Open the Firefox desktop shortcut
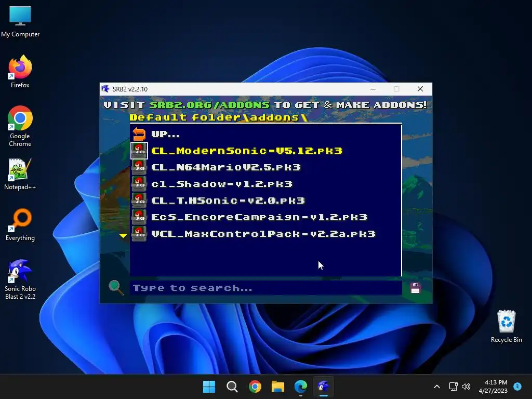Image resolution: width=532 pixels, height=399 pixels. point(20,72)
